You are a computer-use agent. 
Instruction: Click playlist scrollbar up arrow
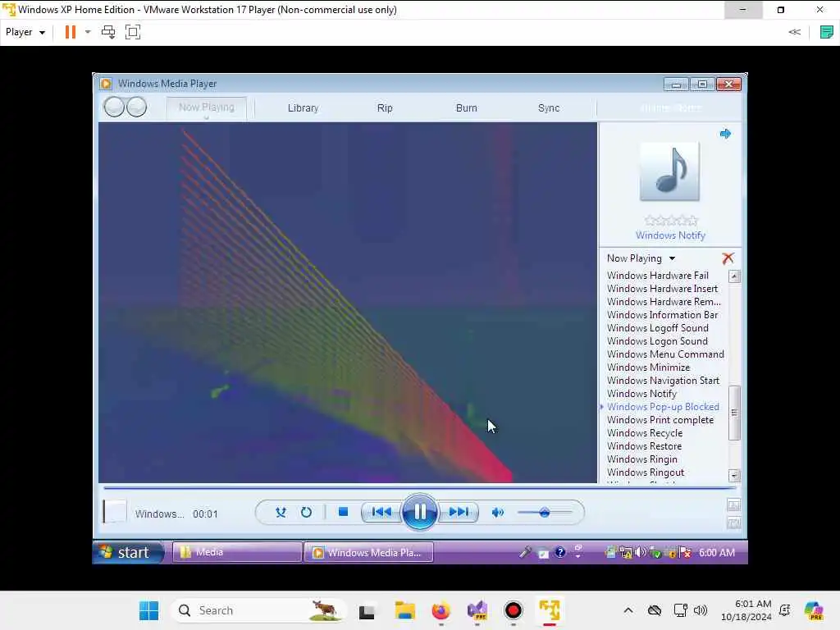point(734,276)
